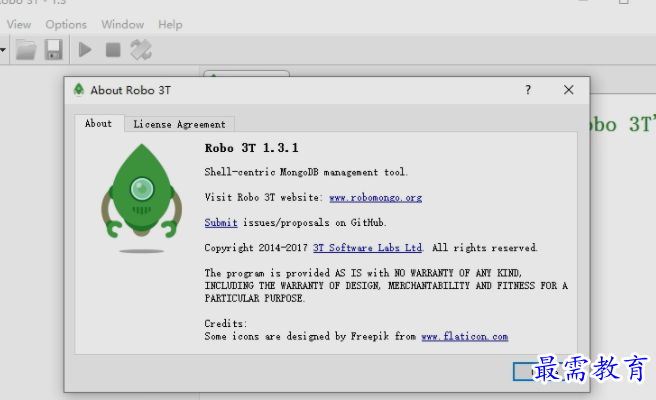Open the www.flaticon.com link

pos(465,336)
